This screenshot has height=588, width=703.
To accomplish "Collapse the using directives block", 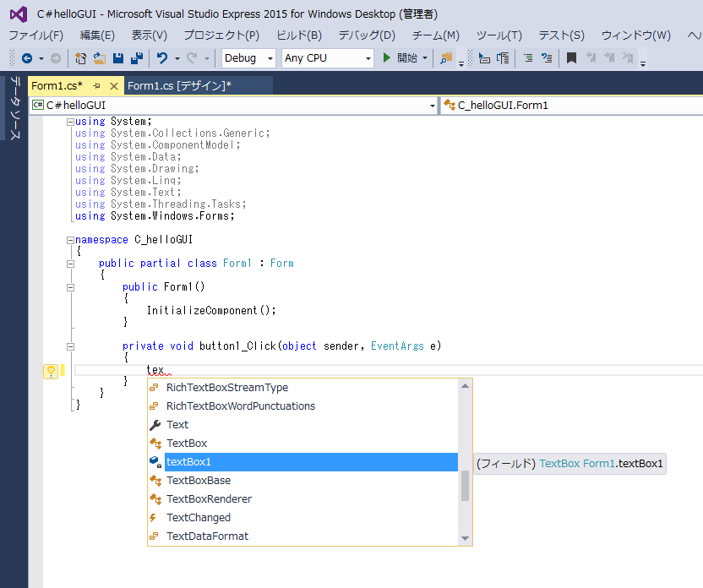I will tap(70, 122).
